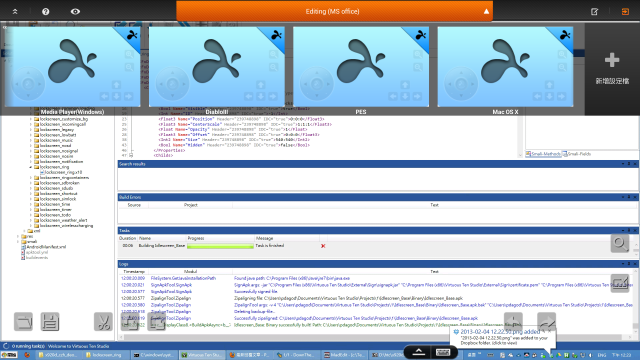
Task: Open the Windows Start button
Action: [9, 355]
